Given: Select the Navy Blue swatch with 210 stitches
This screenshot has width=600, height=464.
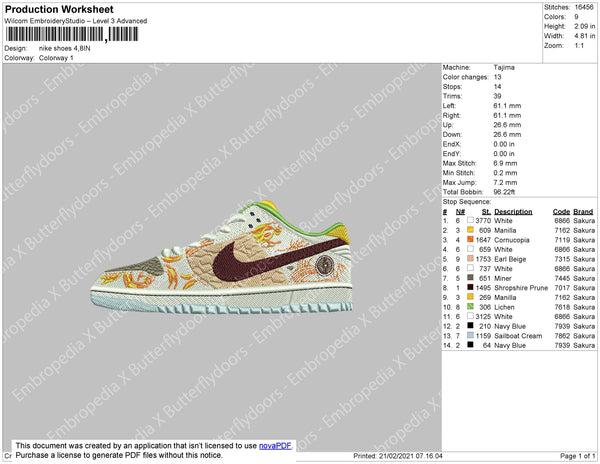Looking at the screenshot, I should point(470,326).
